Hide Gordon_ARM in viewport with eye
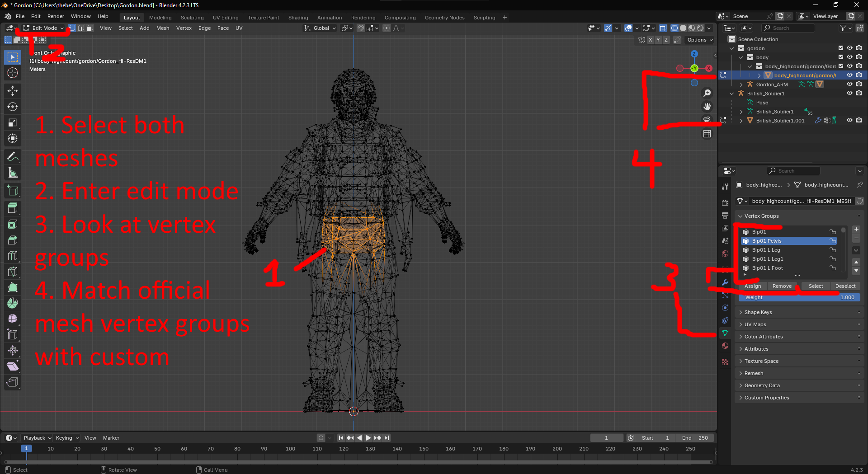The width and height of the screenshot is (868, 474). (x=849, y=84)
